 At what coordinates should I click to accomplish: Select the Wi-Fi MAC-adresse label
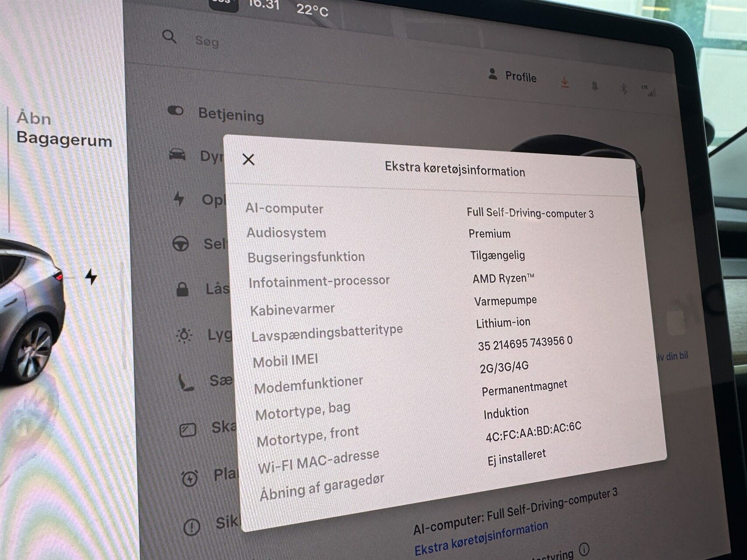coord(318,462)
